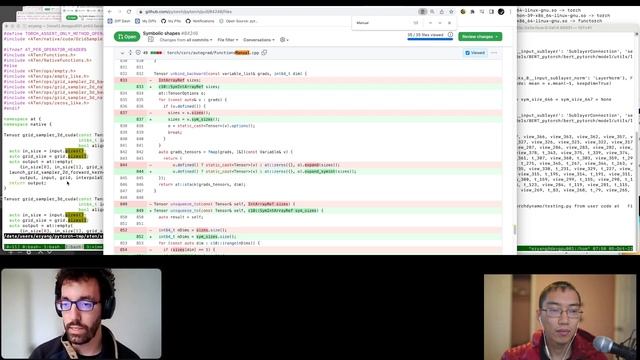Click the added line 833 SymIntArrayRef sizes
The height and width of the screenshot is (360, 640).
pos(308,87)
